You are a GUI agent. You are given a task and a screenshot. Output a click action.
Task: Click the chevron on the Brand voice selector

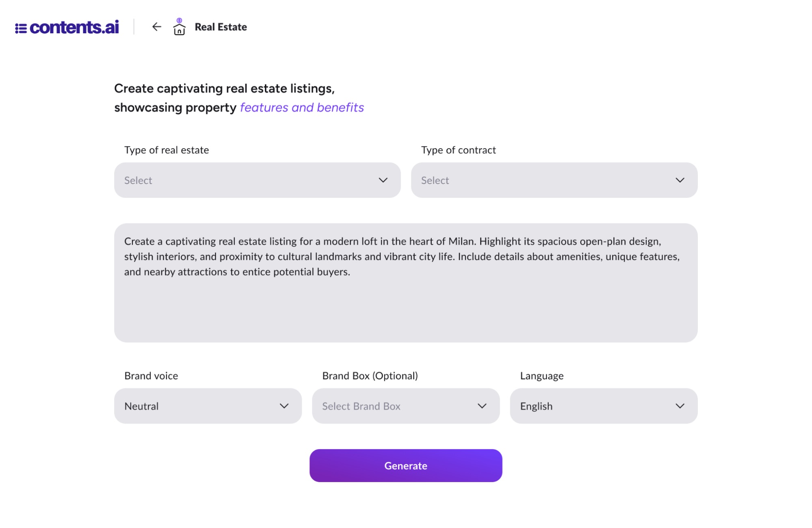click(284, 406)
